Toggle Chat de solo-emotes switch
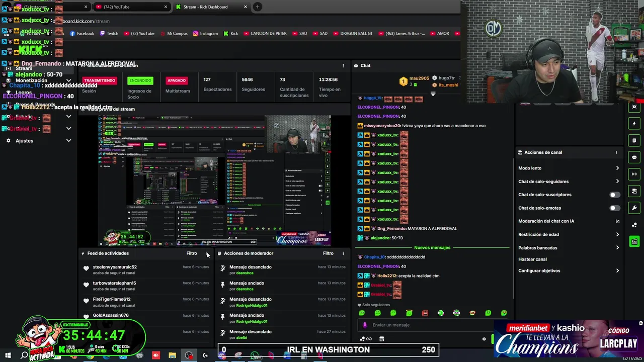The image size is (644, 362). pos(615,208)
